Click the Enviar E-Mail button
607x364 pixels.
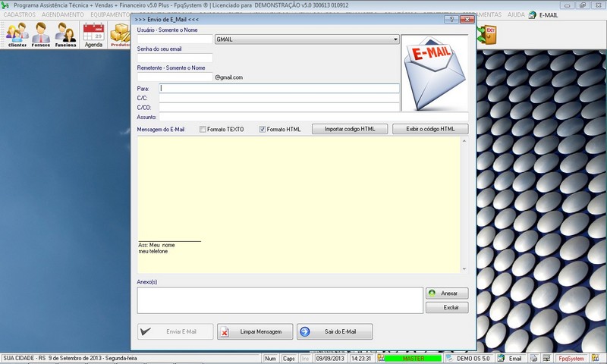pyautogui.click(x=175, y=331)
